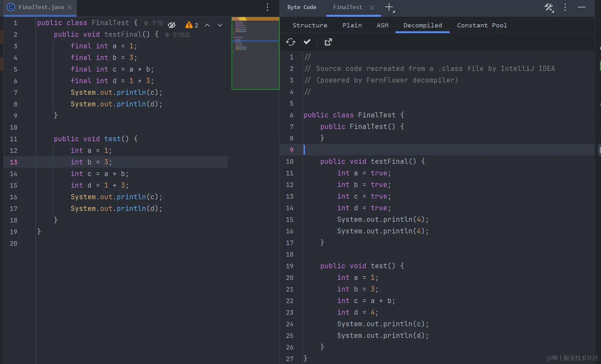Image resolution: width=601 pixels, height=364 pixels.
Task: Click the yellow warning indicator icon
Action: tap(189, 25)
